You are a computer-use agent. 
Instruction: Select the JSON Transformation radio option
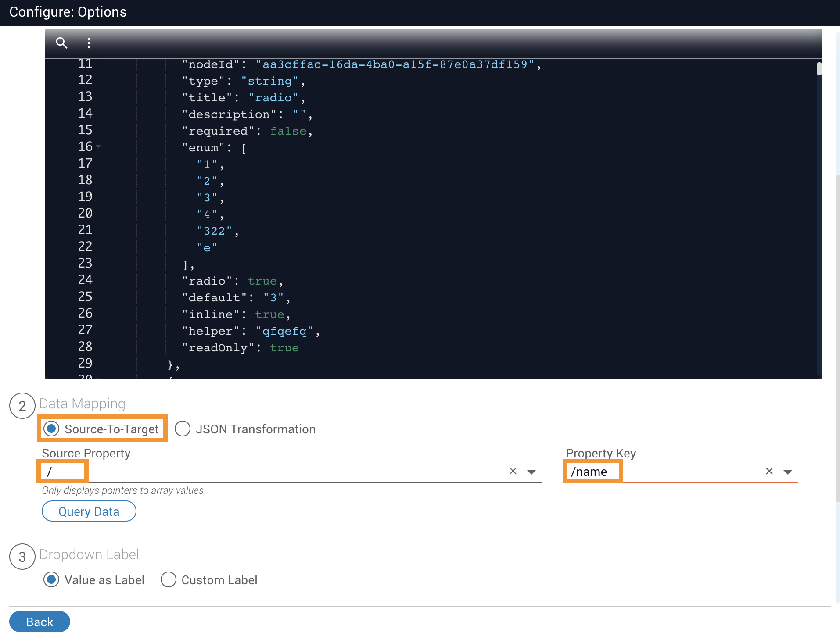pyautogui.click(x=183, y=429)
